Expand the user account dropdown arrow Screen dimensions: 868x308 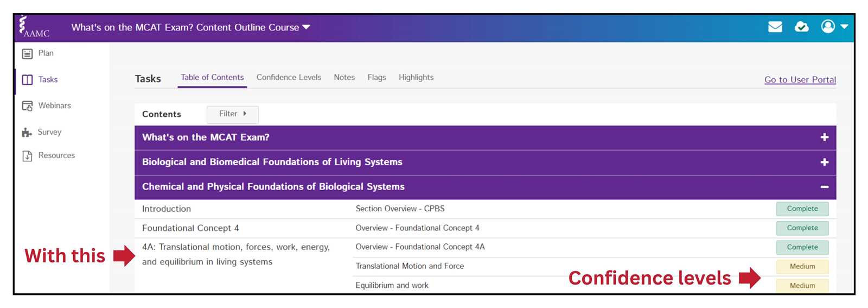coord(844,26)
